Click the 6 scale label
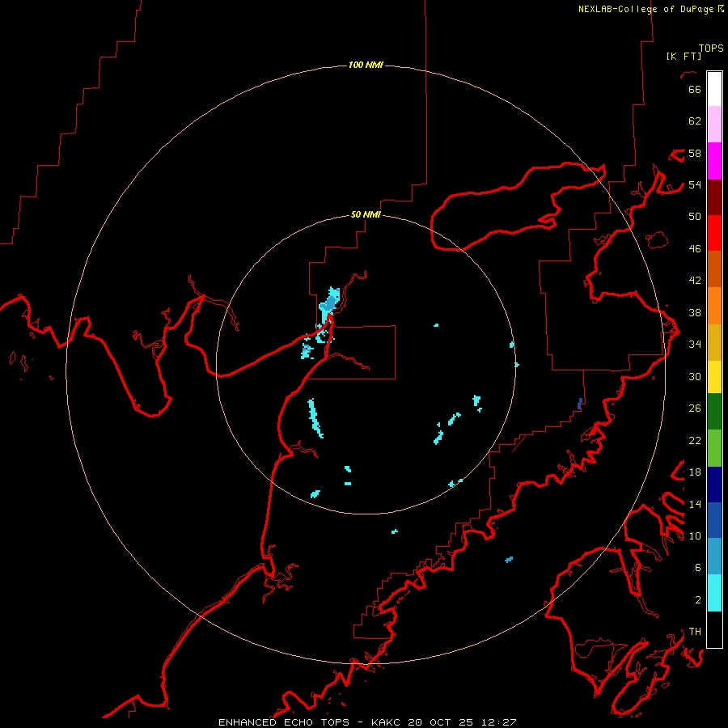Viewport: 728px width, 728px height. click(x=698, y=568)
